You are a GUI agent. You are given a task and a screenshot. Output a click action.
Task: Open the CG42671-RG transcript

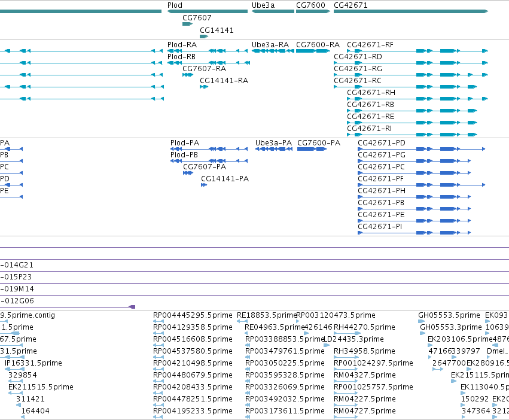click(411, 75)
